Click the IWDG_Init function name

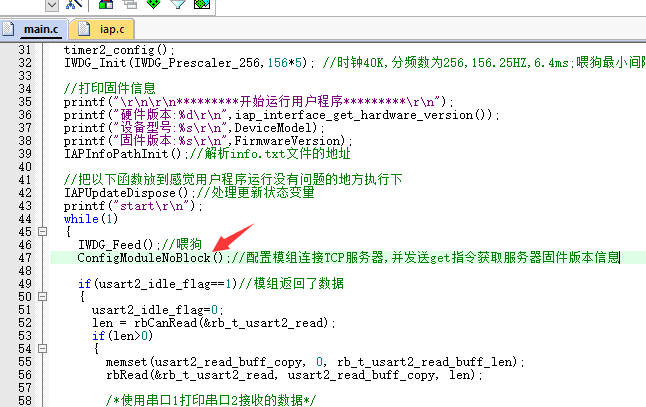(x=95, y=63)
